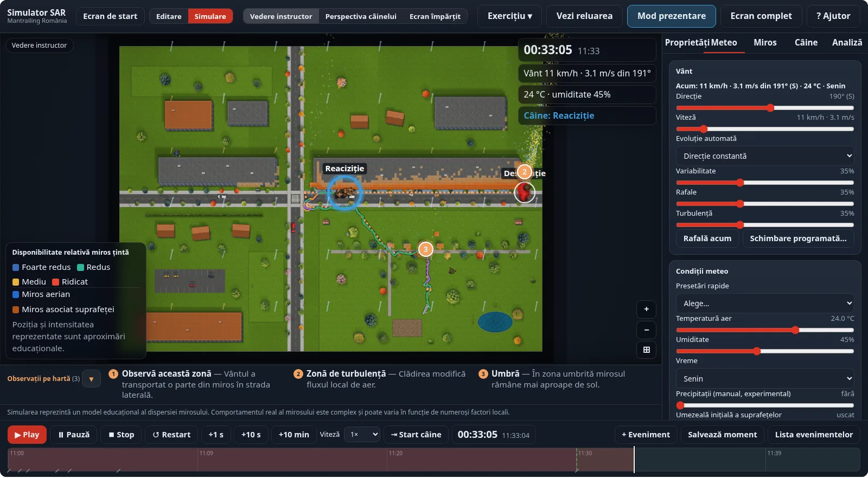Adjust the Temperatură aer slider
The height and width of the screenshot is (478, 868).
click(765, 330)
